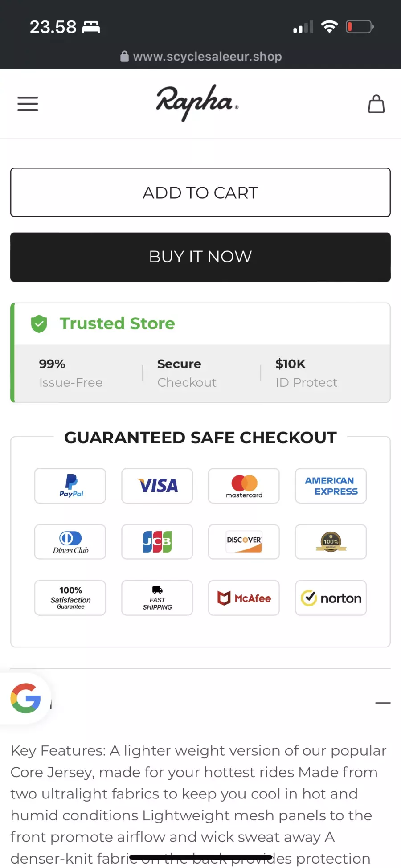The image size is (401, 868).
Task: Tap the floating Google G button
Action: point(25,698)
